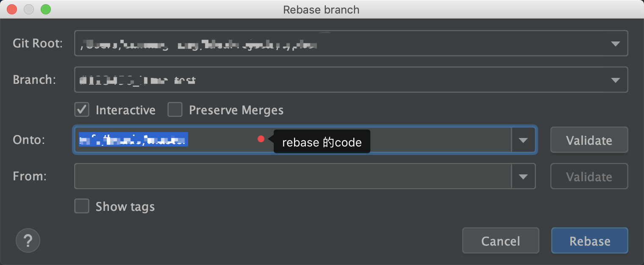Click the red error indicator beside Onto field

point(261,139)
